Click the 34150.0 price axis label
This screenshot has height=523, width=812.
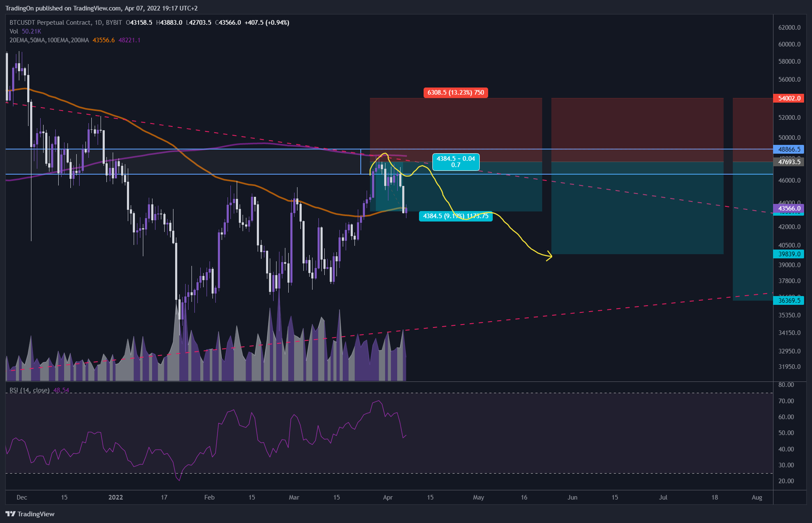point(789,333)
